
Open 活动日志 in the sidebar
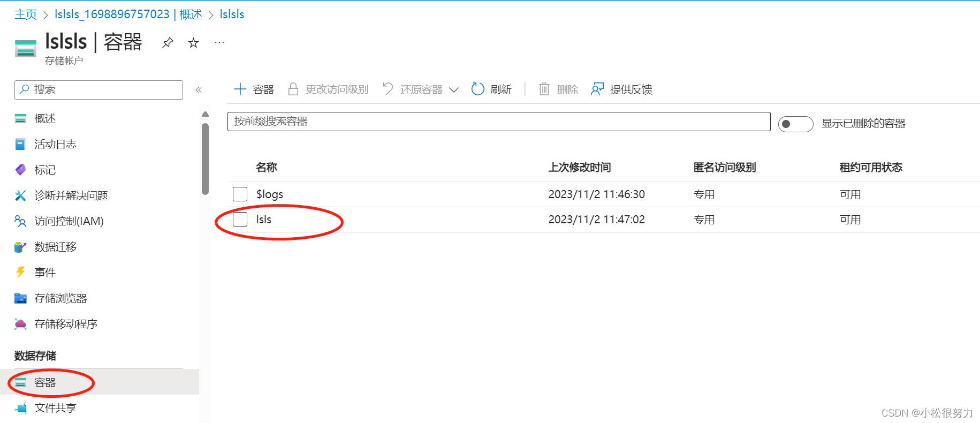click(x=56, y=144)
